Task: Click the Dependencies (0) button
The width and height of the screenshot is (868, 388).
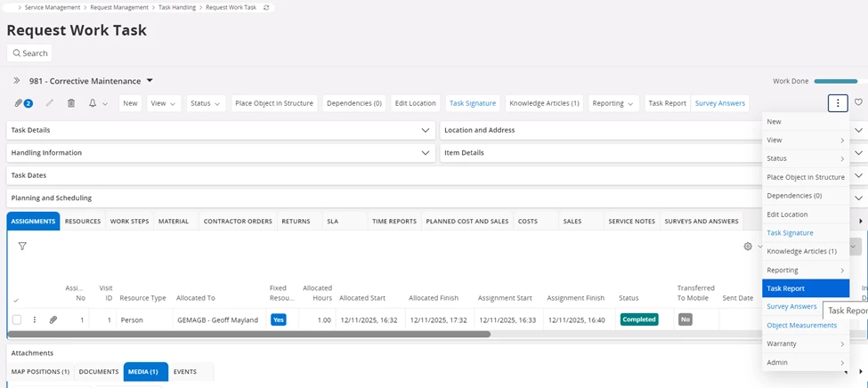Action: pos(354,103)
